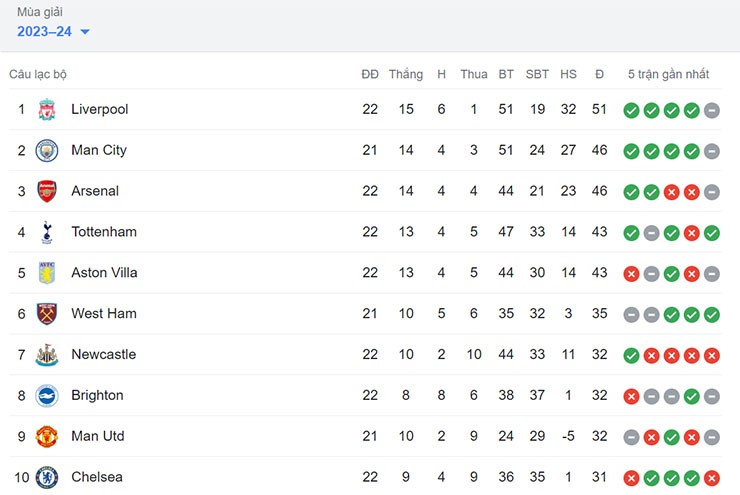Click the Brighton club crest
This screenshot has width=740, height=495.
(47, 395)
